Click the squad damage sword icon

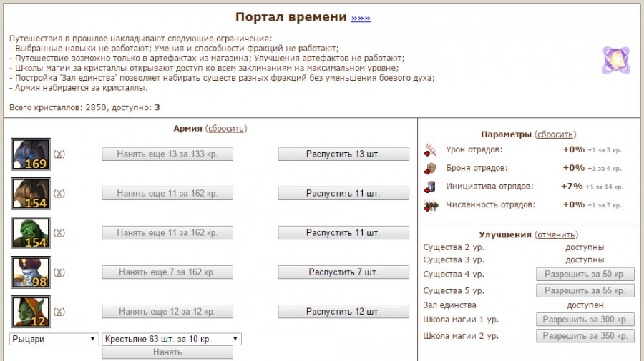click(x=430, y=149)
